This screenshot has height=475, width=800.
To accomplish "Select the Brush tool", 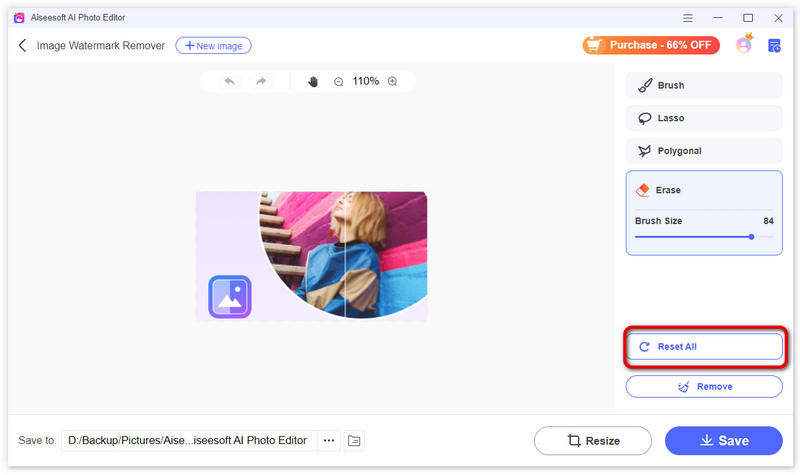I will [x=704, y=85].
